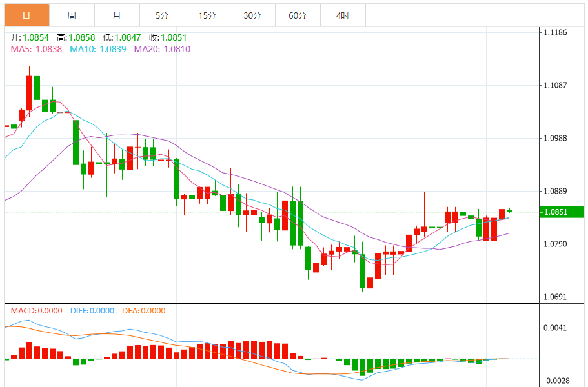Select the 日 daily timeframe tab
The height and width of the screenshot is (387, 588).
[26, 15]
